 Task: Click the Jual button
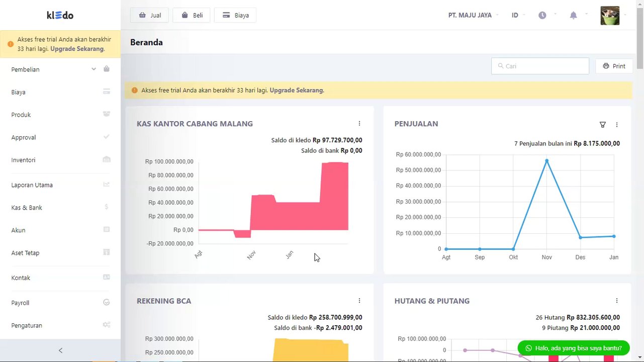pos(150,16)
